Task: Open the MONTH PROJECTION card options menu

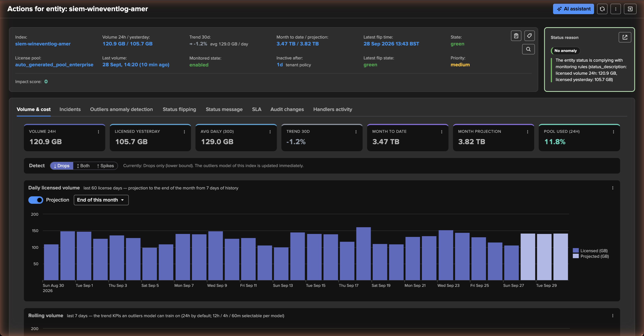Action: (x=528, y=132)
